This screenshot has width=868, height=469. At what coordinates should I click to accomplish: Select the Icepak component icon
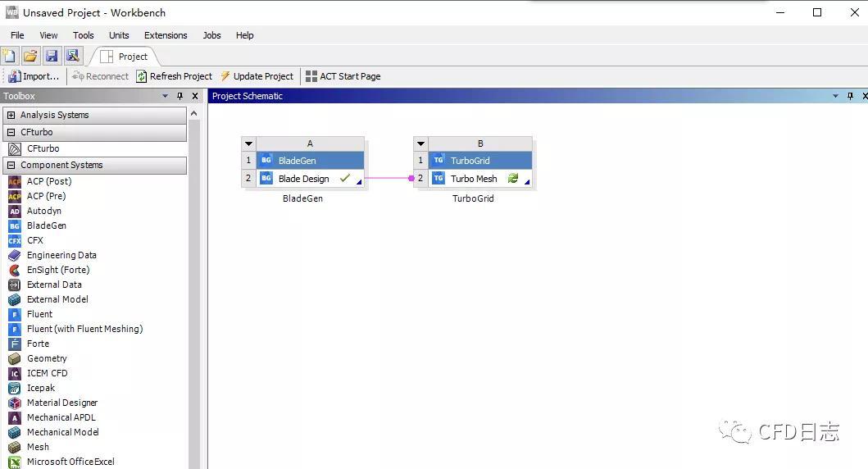click(x=15, y=388)
